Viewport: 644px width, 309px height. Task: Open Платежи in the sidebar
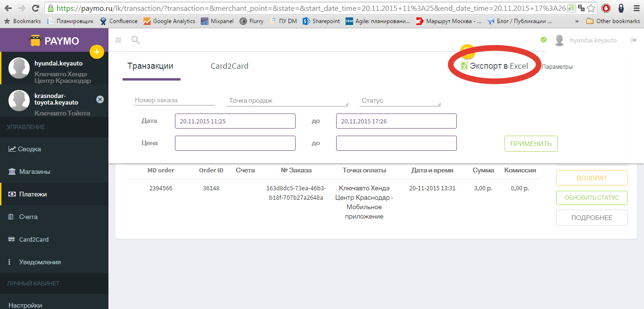(54, 194)
